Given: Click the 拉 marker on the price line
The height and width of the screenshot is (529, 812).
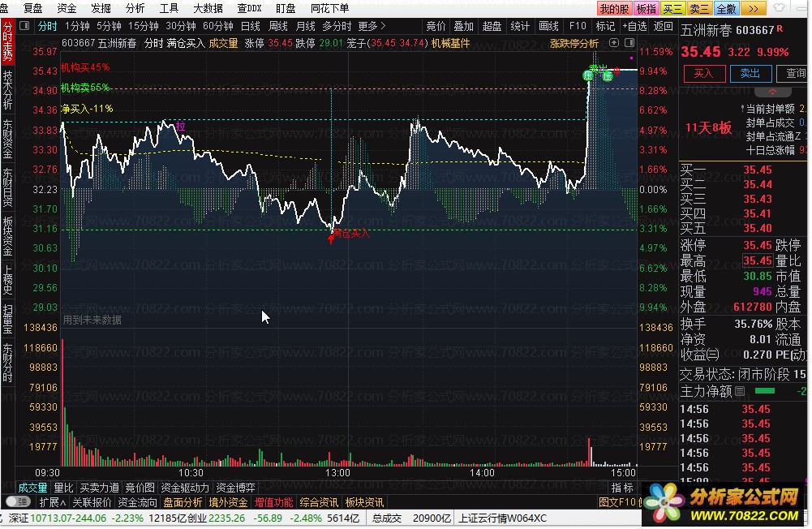Looking at the screenshot, I should click(x=180, y=127).
